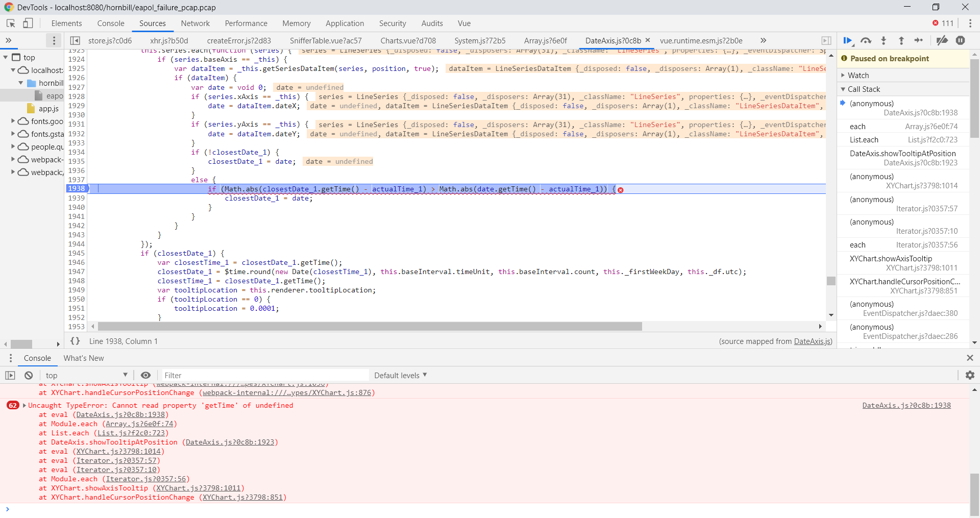Image resolution: width=980 pixels, height=518 pixels.
Task: Activate the inspect element picker icon
Action: coord(11,23)
